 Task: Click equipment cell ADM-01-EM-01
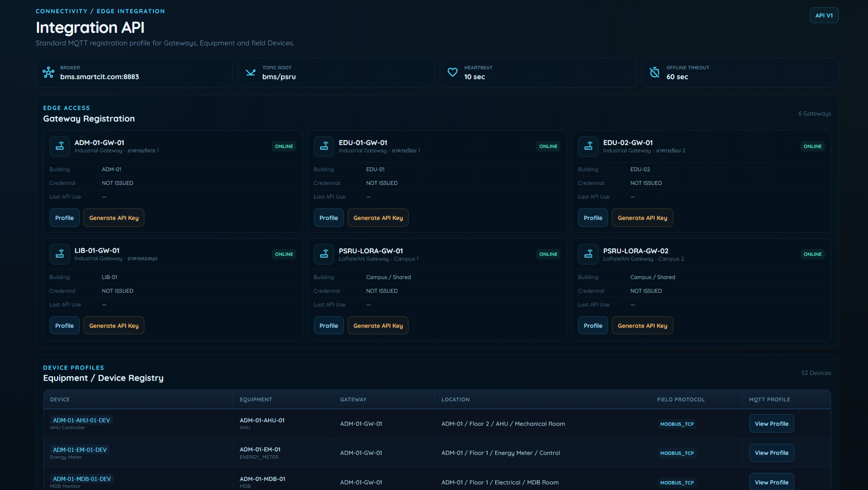260,449
